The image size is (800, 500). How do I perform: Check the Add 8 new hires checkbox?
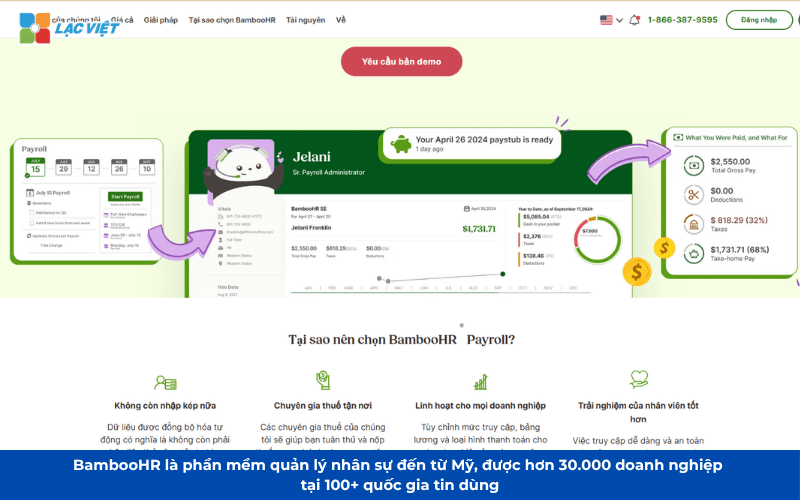(x=32, y=223)
